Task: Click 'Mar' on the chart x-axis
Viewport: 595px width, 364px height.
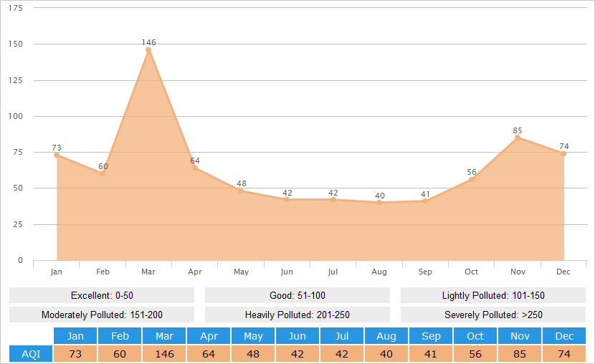Action: tap(148, 272)
